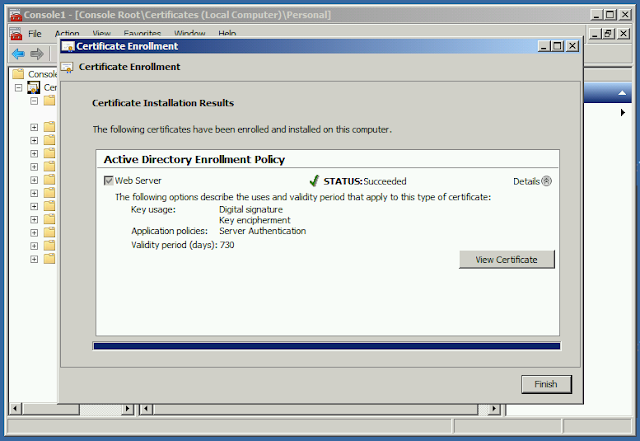Open the Actions pane right-arrow submenu
Image resolution: width=640 pixels, height=441 pixels.
[622, 112]
